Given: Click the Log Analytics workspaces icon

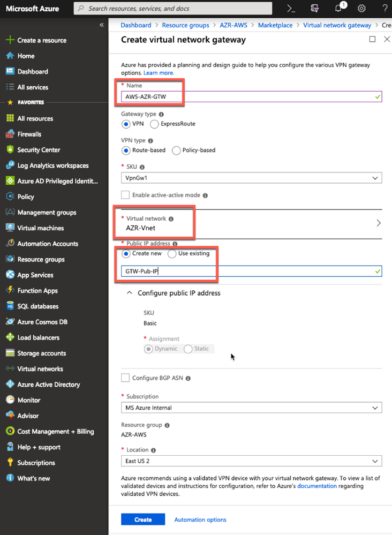Looking at the screenshot, I should click(x=10, y=165).
